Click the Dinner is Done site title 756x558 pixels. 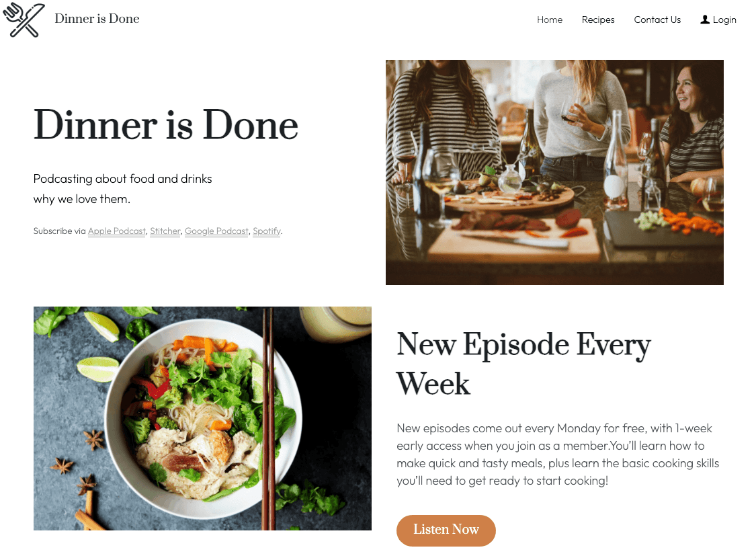(97, 19)
